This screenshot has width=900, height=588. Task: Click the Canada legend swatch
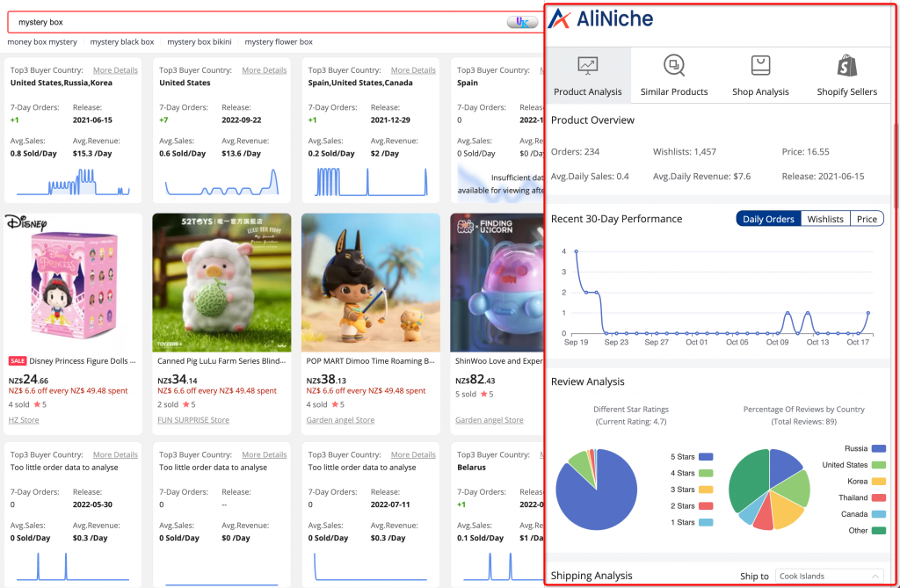(879, 514)
